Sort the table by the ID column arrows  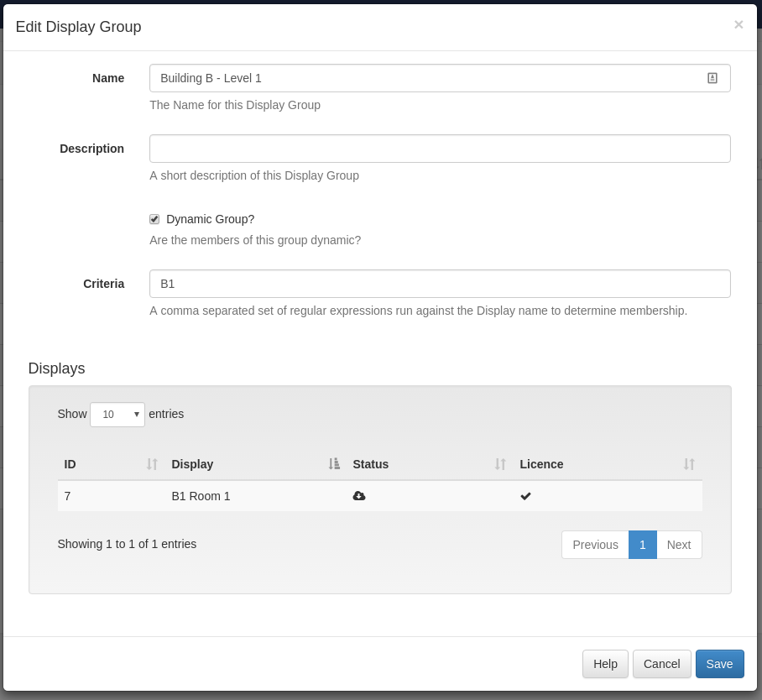click(151, 464)
